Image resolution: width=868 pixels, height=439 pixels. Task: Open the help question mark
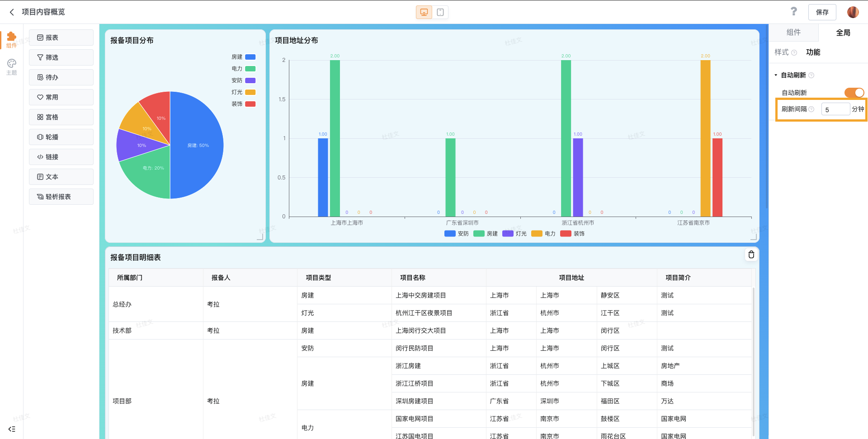[x=794, y=12]
